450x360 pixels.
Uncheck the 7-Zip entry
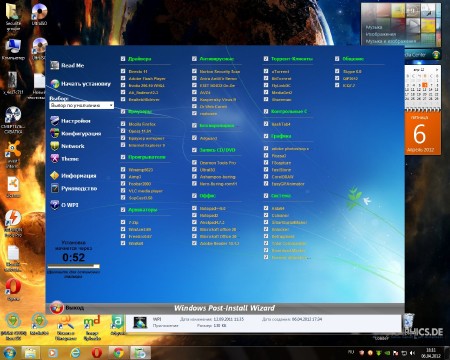click(x=123, y=222)
